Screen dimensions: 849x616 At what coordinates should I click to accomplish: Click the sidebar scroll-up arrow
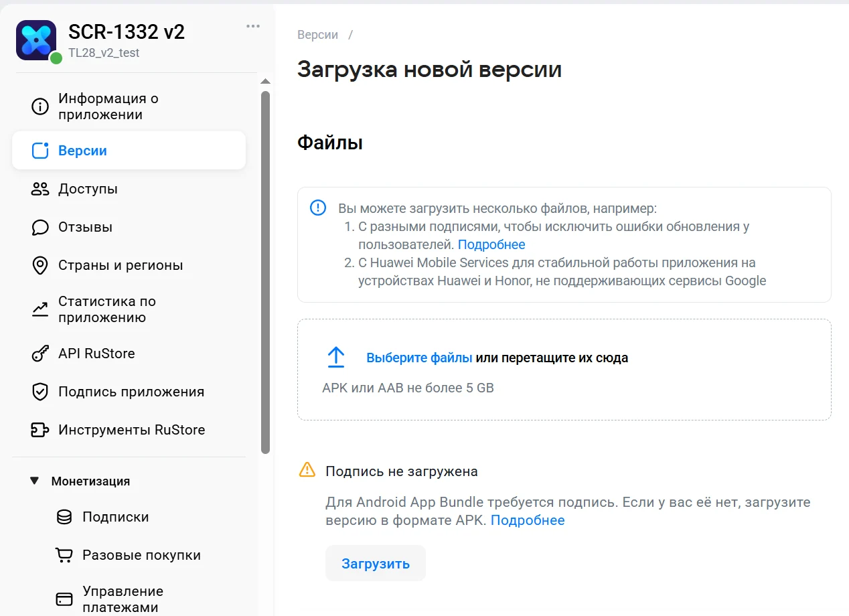click(x=265, y=82)
